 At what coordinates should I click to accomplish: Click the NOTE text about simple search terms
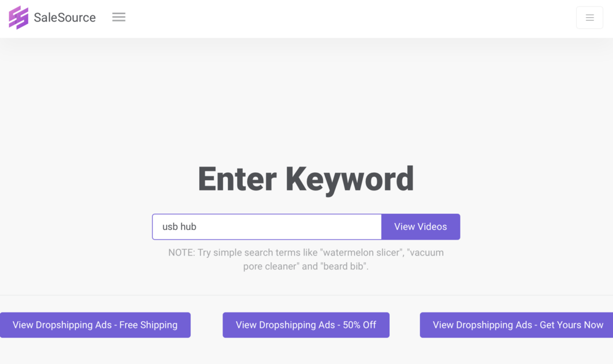tap(306, 259)
